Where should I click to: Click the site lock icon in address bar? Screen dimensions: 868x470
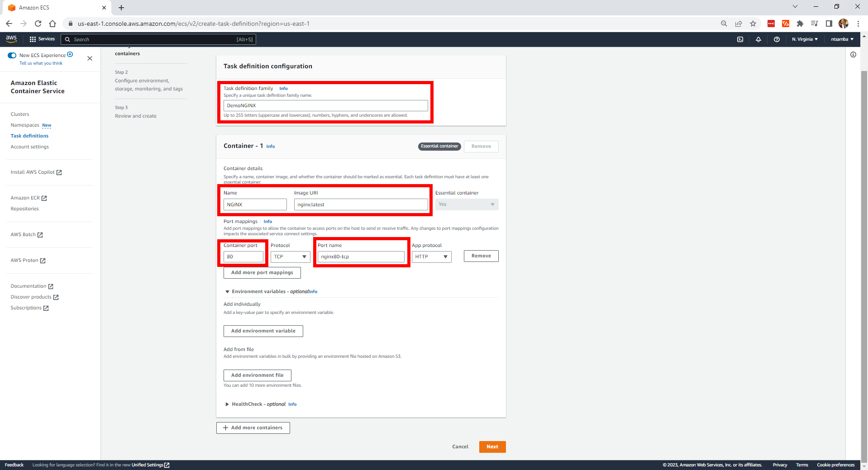71,24
